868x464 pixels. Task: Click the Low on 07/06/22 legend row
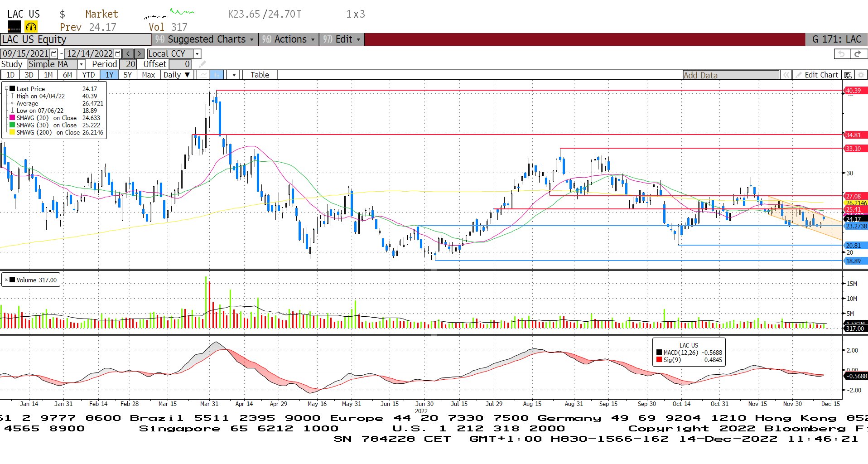(57, 111)
